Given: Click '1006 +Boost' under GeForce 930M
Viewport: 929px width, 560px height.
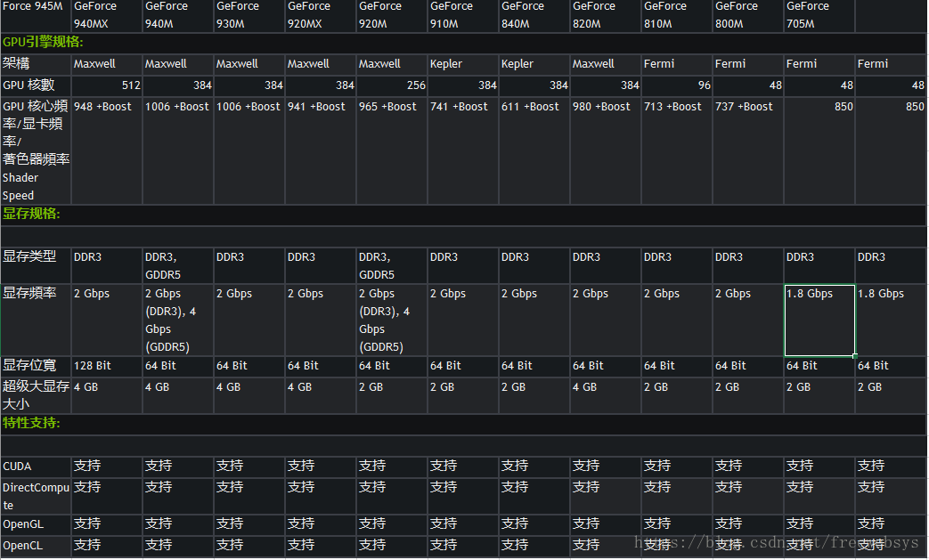Looking at the screenshot, I should [x=249, y=150].
